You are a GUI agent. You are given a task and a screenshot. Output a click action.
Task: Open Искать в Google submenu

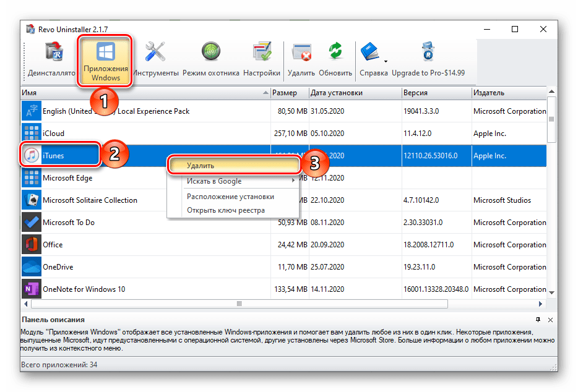[234, 181]
